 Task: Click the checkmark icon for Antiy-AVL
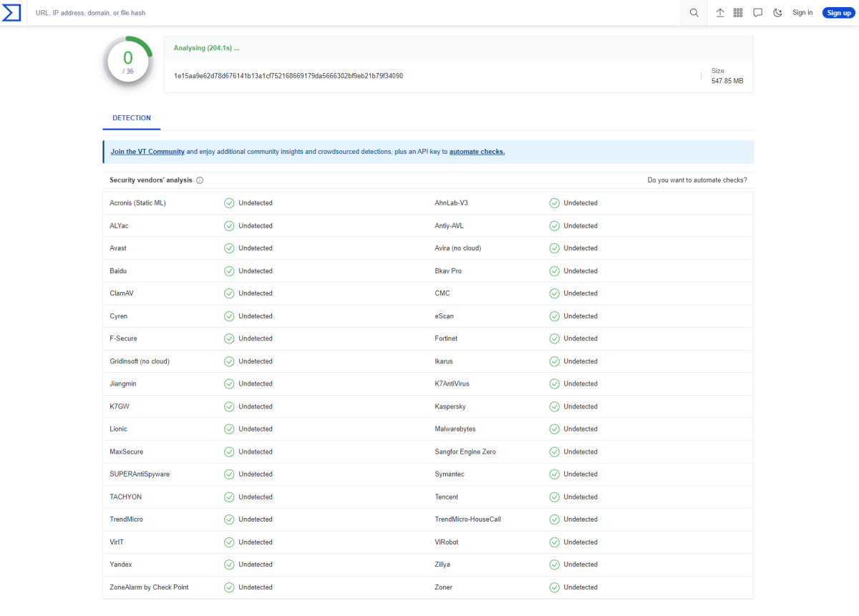tap(554, 226)
